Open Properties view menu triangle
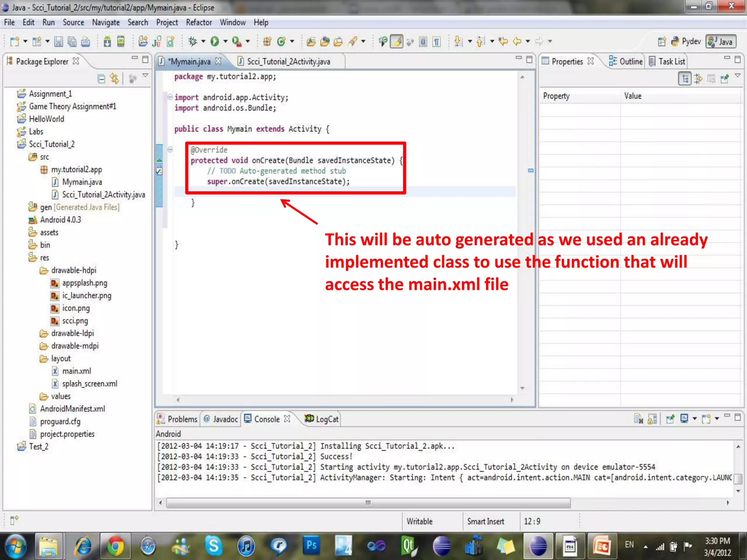The height and width of the screenshot is (560, 747). coord(738,75)
